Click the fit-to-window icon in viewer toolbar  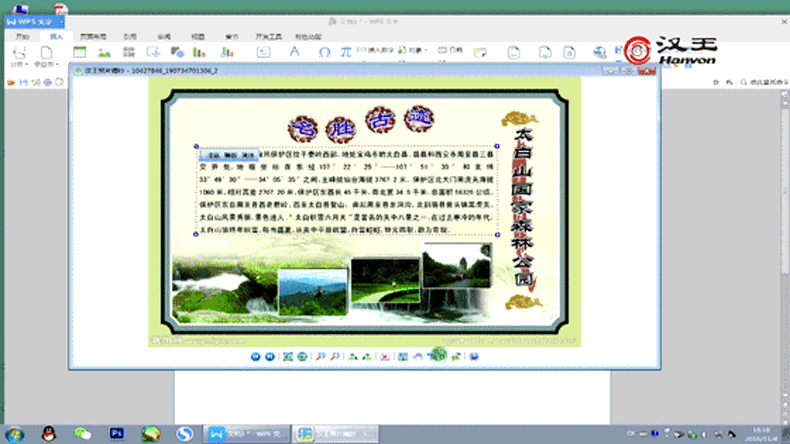point(287,356)
